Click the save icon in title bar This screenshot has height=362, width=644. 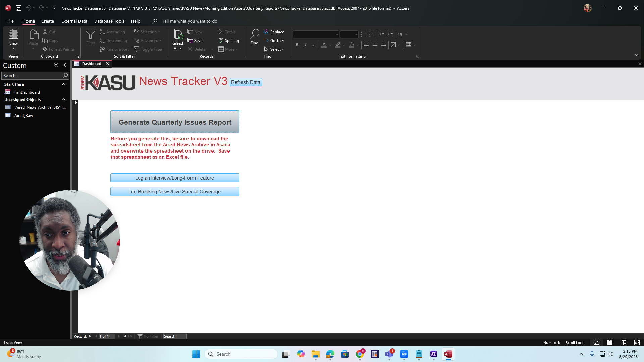pos(19,8)
